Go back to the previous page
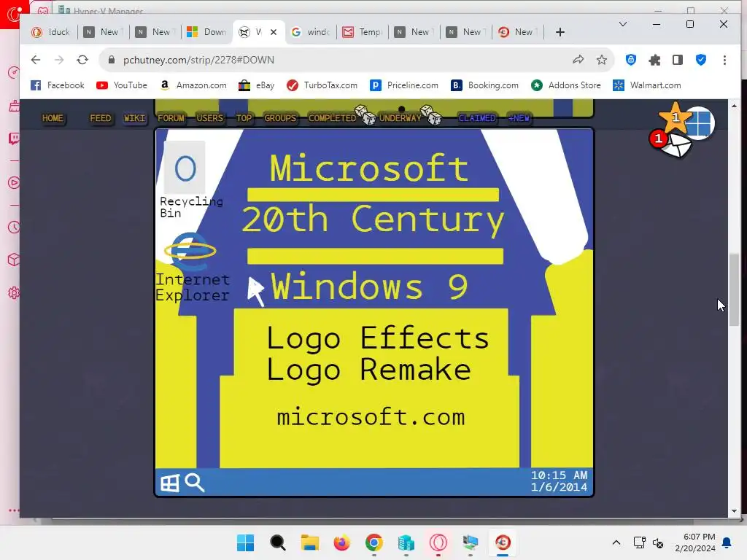This screenshot has width=747, height=560. (36, 60)
